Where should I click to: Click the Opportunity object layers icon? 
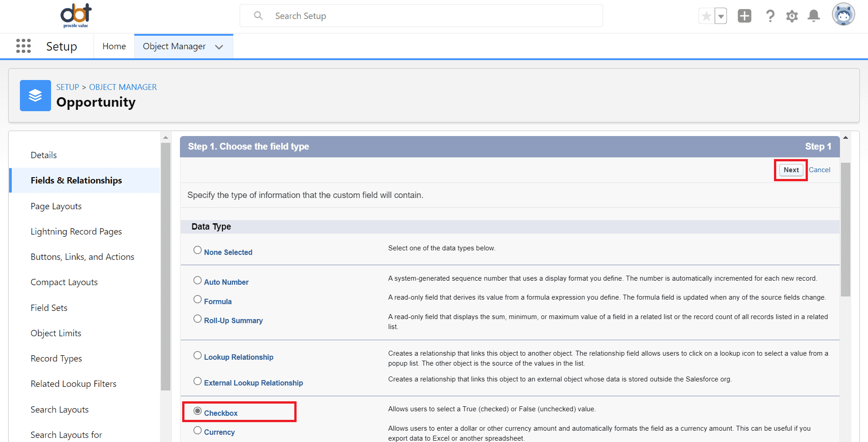(x=35, y=95)
